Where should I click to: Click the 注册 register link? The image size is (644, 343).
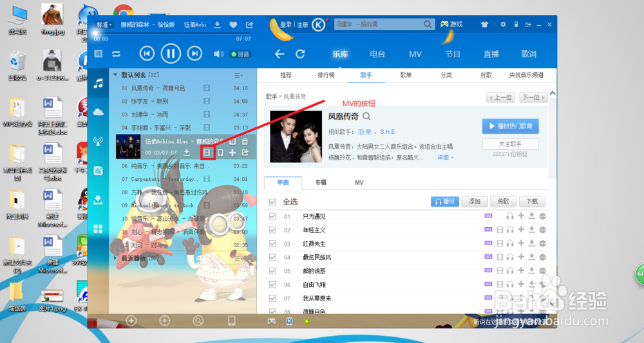pos(302,24)
